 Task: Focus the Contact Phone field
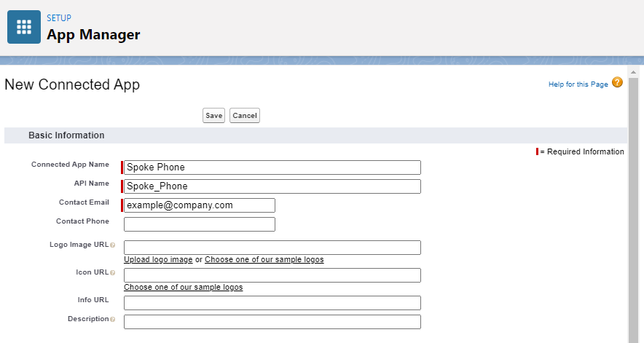(x=200, y=224)
